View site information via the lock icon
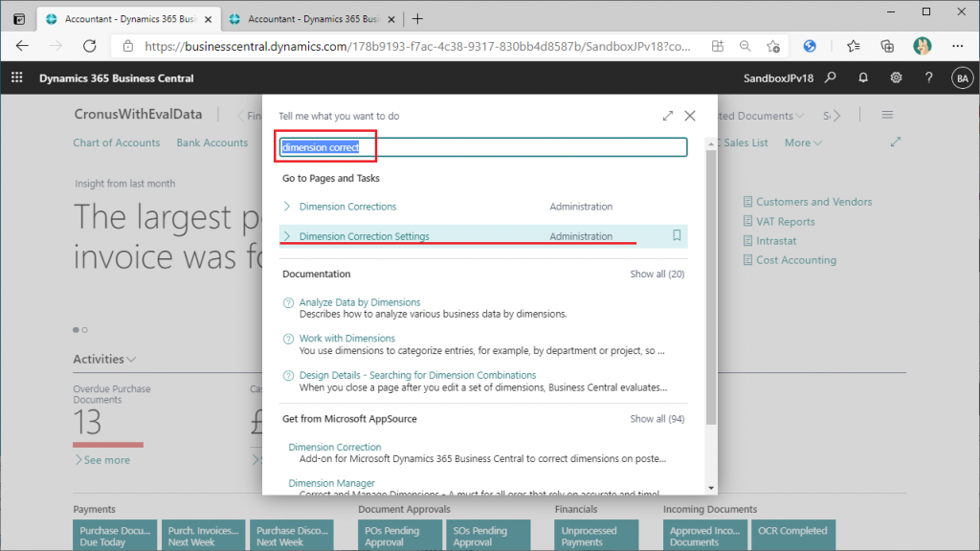The width and height of the screenshot is (980, 551). tap(128, 46)
